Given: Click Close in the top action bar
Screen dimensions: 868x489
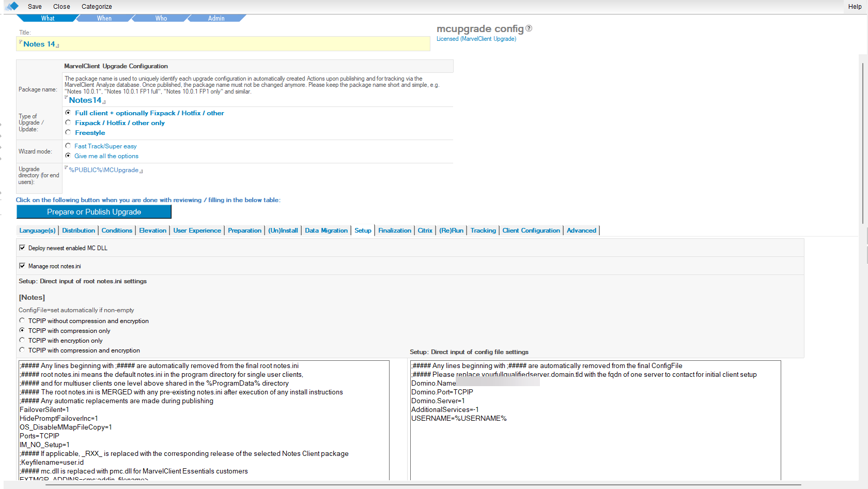Looking at the screenshot, I should [61, 7].
